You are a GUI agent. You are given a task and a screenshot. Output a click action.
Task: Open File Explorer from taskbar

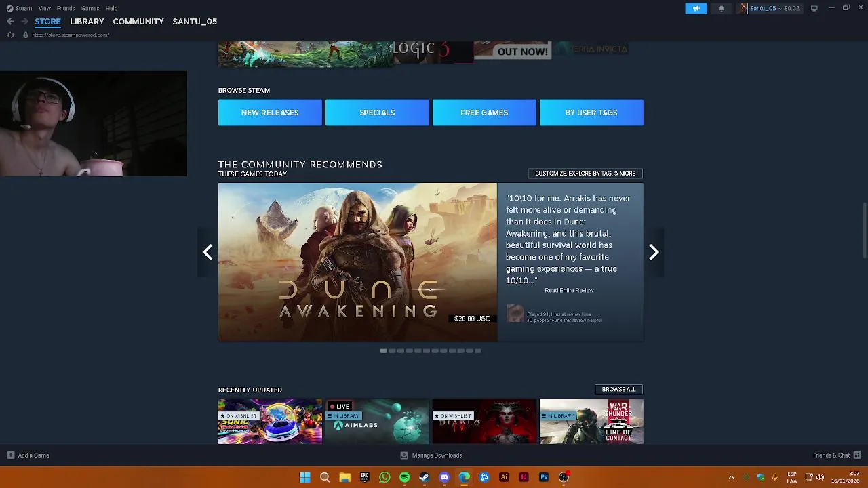[344, 477]
